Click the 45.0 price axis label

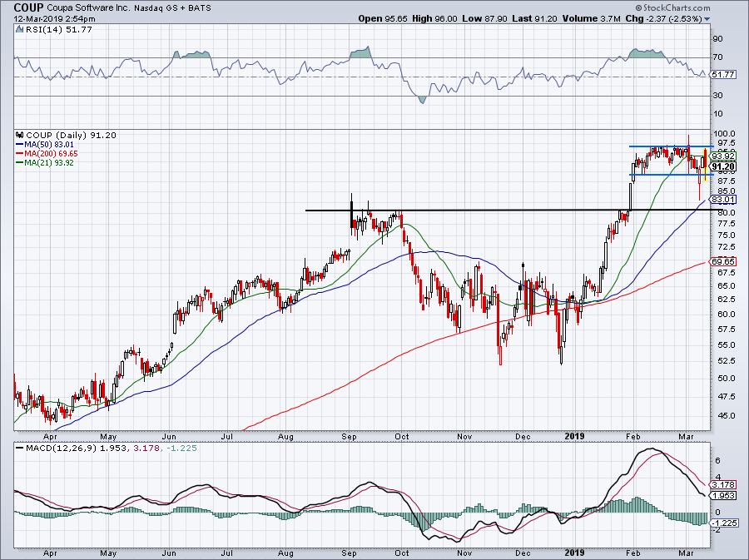coord(726,416)
